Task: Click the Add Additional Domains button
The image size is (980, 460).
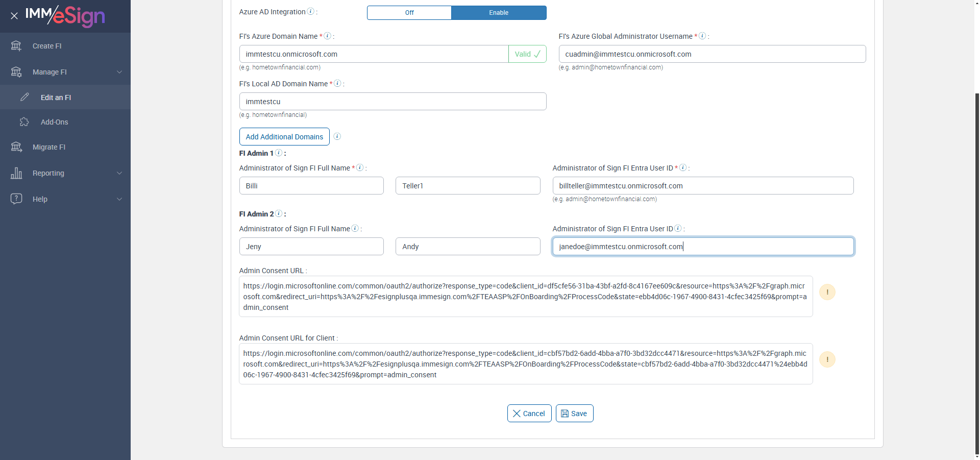Action: tap(284, 137)
